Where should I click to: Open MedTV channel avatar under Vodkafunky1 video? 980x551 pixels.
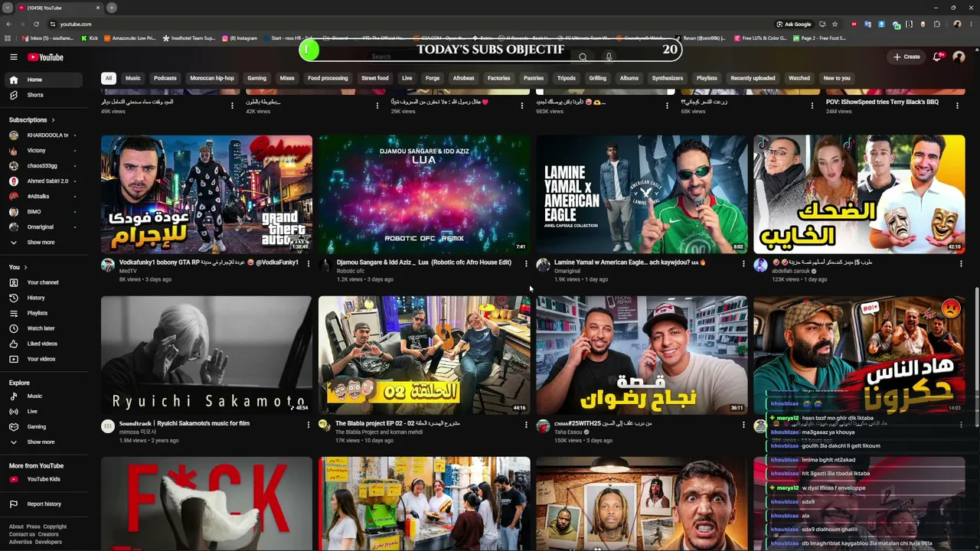tap(108, 266)
